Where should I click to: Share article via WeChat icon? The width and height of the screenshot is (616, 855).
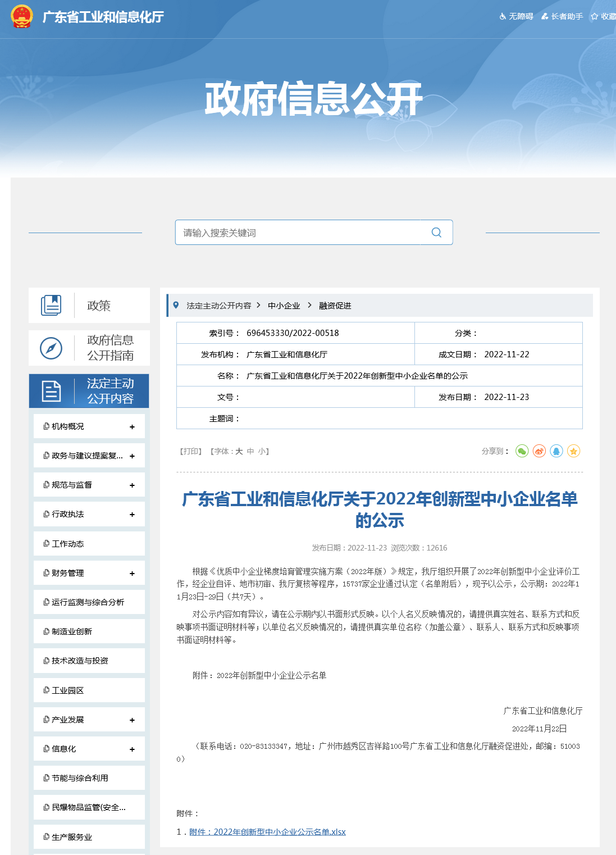pyautogui.click(x=522, y=451)
